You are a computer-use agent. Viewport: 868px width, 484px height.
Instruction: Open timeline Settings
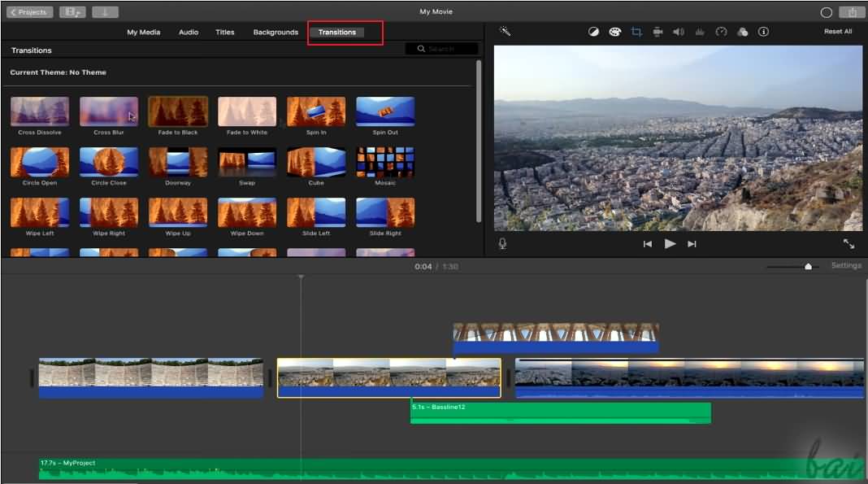pyautogui.click(x=846, y=265)
